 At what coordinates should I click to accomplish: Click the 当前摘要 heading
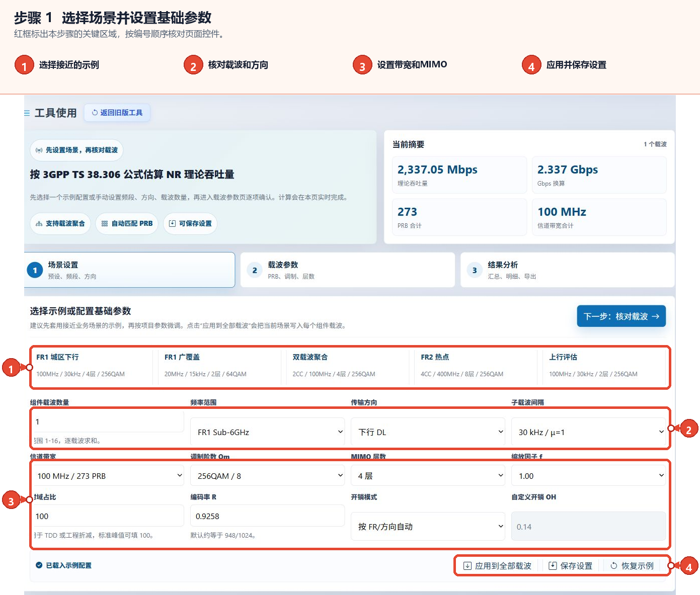(x=408, y=144)
